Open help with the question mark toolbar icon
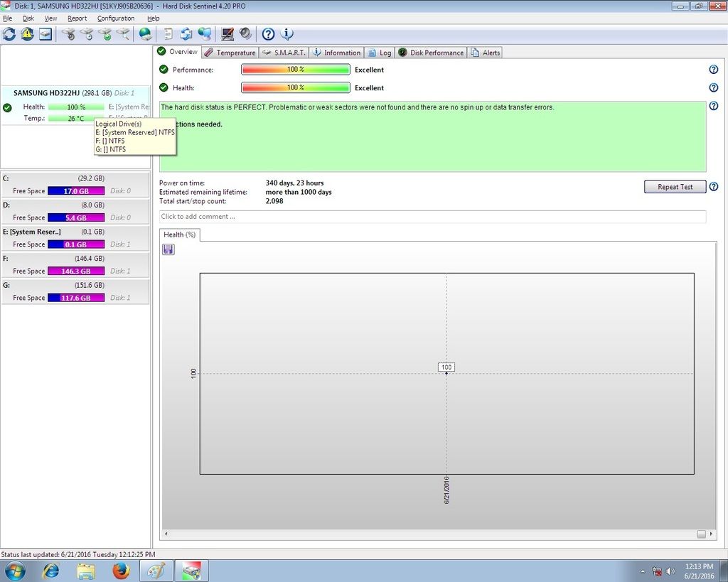The image size is (728, 582). tap(268, 33)
